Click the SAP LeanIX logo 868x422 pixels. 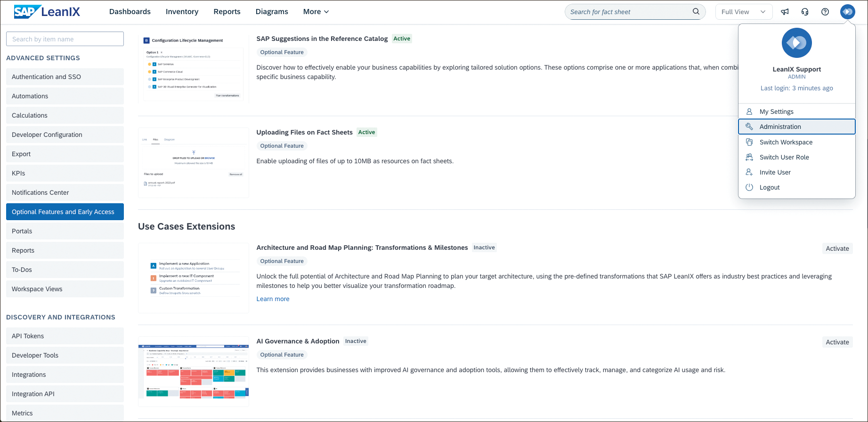coord(47,12)
